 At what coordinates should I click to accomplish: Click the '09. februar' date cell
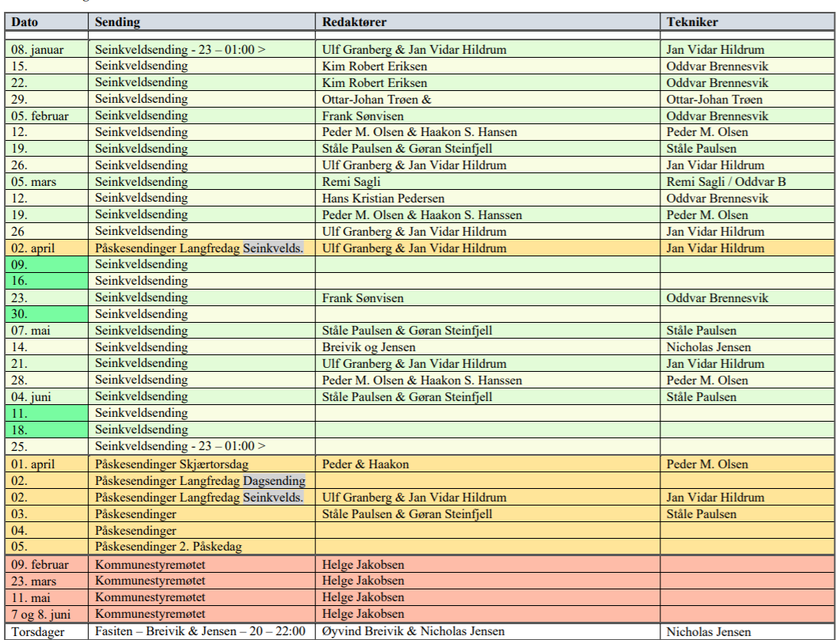[x=47, y=564]
